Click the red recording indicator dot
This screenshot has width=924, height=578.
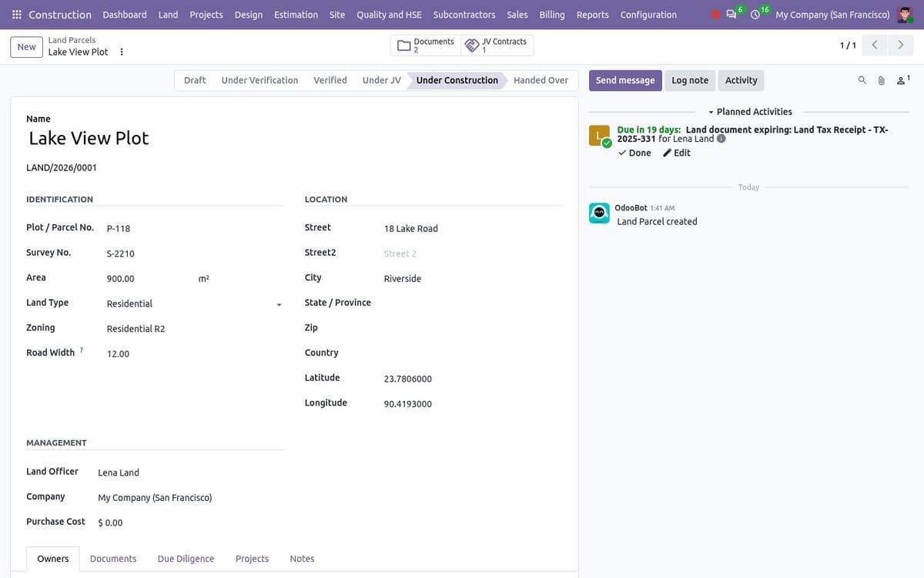tap(715, 15)
